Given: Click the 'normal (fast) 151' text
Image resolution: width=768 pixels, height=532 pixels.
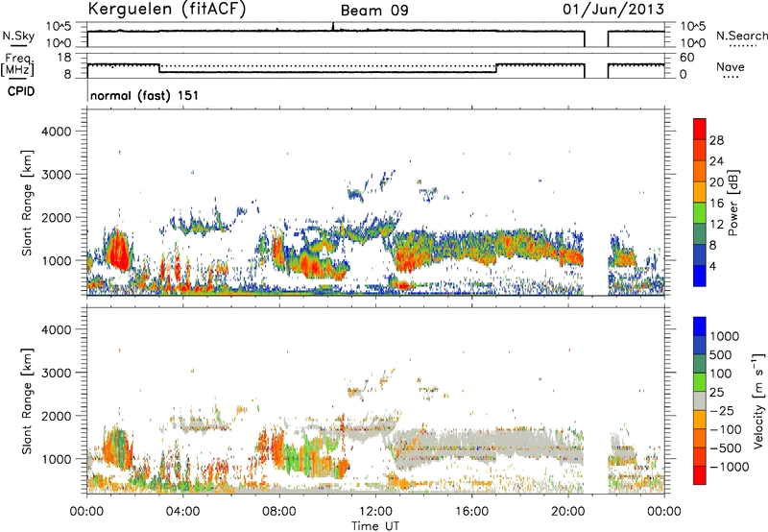Looking at the screenshot, I should pos(145,95).
